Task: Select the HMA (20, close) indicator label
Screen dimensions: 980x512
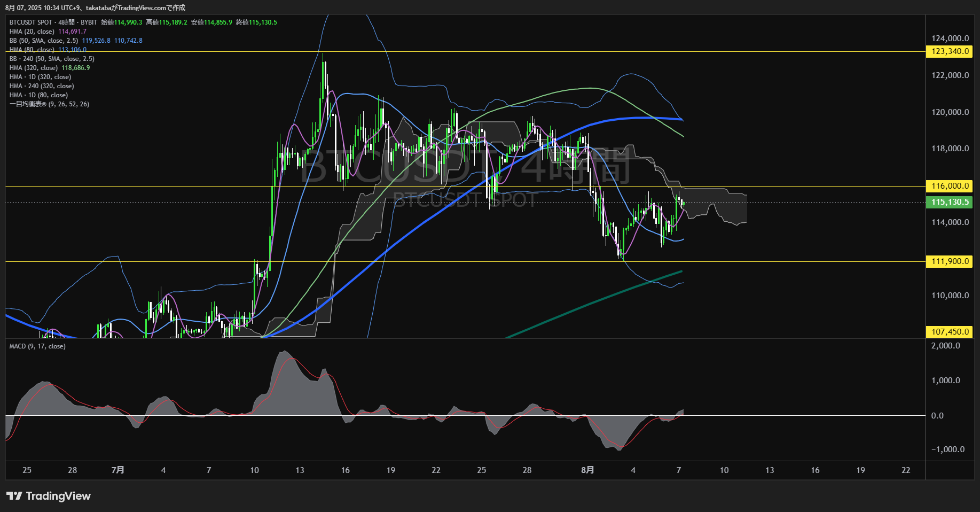Action: tap(32, 32)
